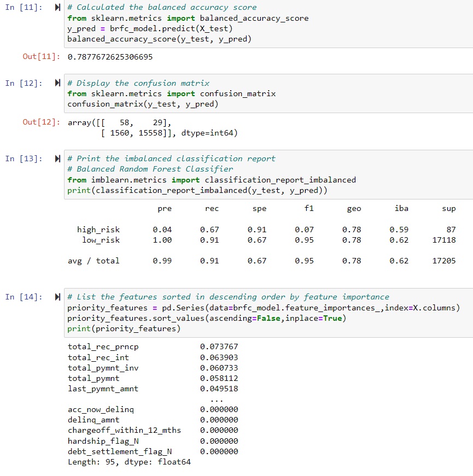The image size is (473, 476).
Task: Select the feature importance code cell
Action: click(x=219, y=317)
